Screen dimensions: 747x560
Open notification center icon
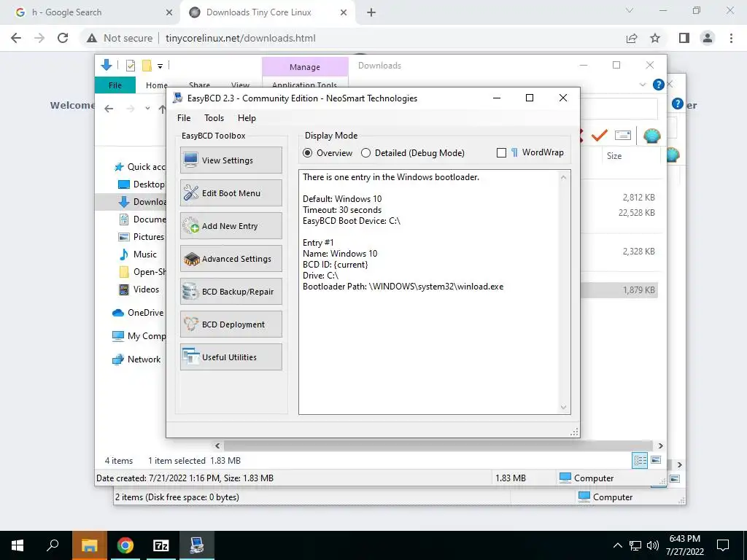coord(723,545)
